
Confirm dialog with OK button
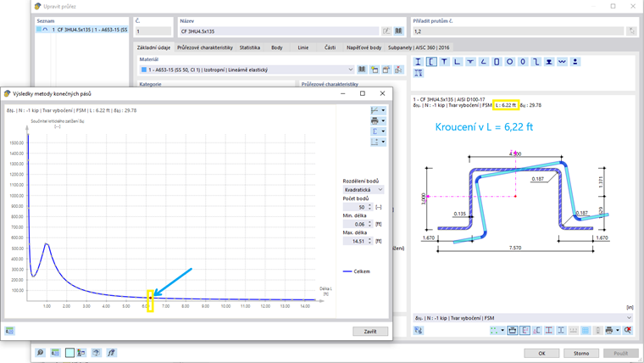click(541, 353)
